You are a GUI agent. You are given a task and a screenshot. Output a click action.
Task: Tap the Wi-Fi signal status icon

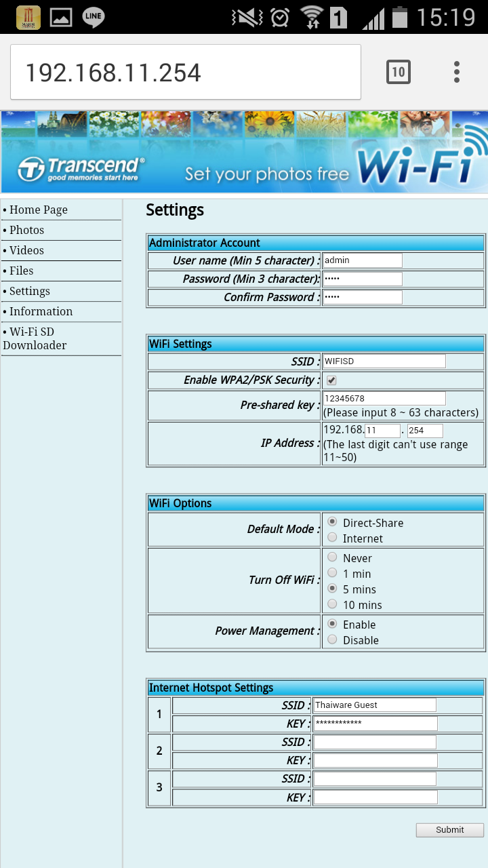(x=312, y=17)
